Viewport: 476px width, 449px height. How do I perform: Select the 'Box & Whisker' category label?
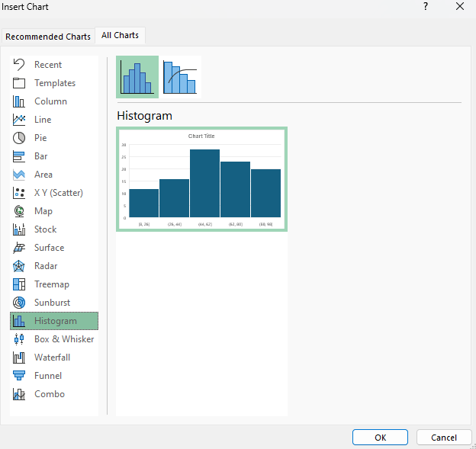point(64,339)
